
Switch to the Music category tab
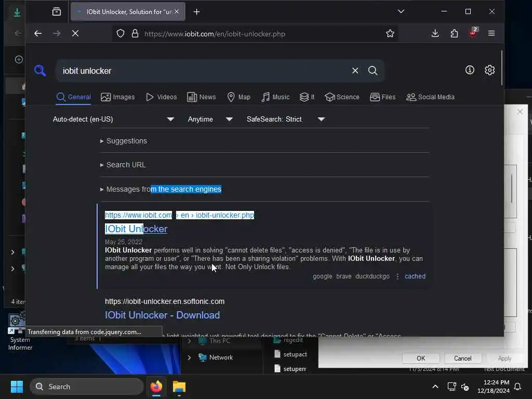click(275, 97)
